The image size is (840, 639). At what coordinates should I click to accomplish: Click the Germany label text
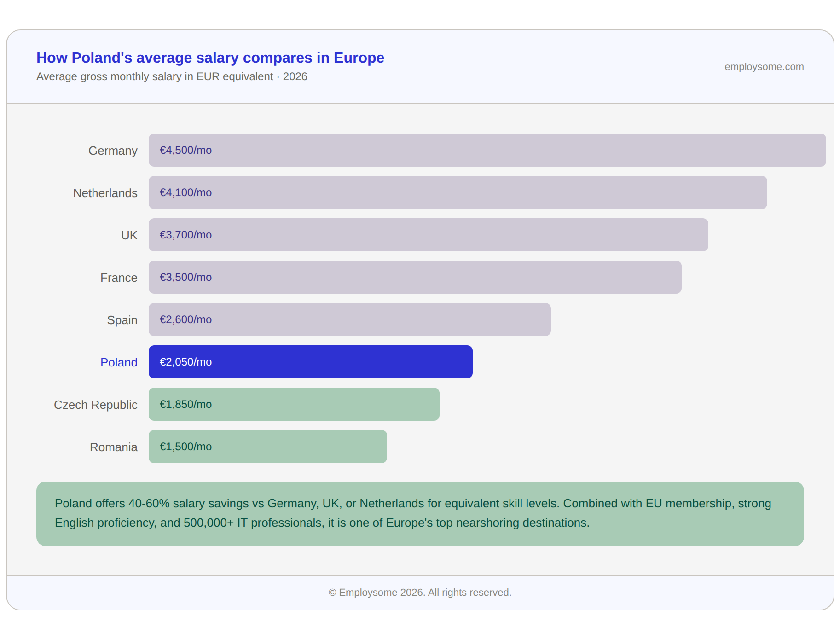113,151
